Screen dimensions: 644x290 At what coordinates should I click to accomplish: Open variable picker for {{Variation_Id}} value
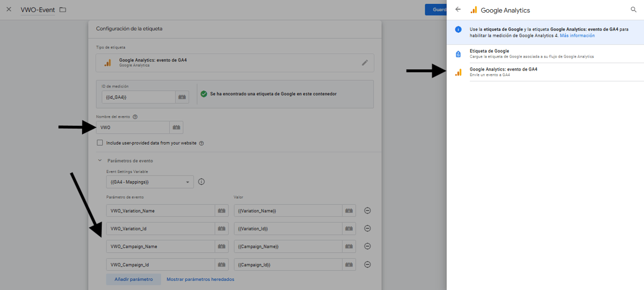349,229
